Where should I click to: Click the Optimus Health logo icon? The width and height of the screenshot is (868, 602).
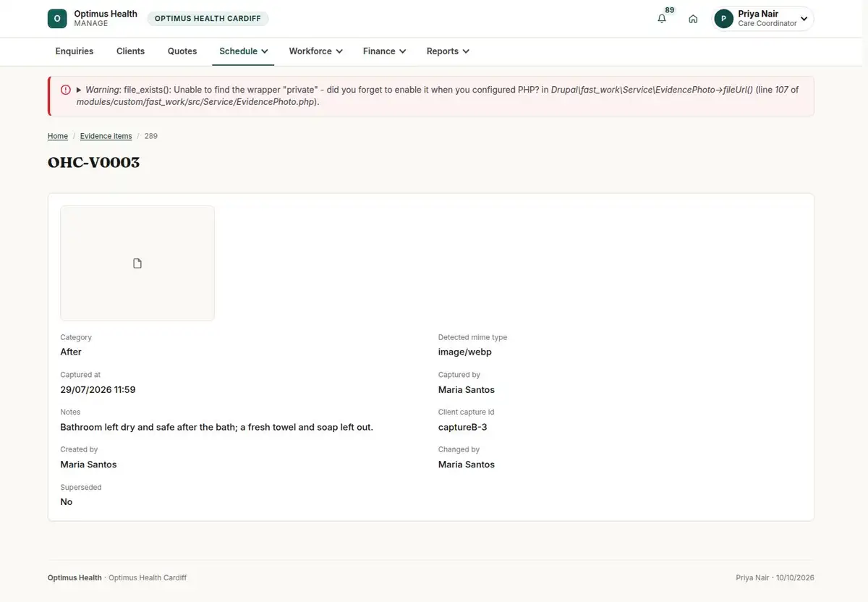coord(57,19)
